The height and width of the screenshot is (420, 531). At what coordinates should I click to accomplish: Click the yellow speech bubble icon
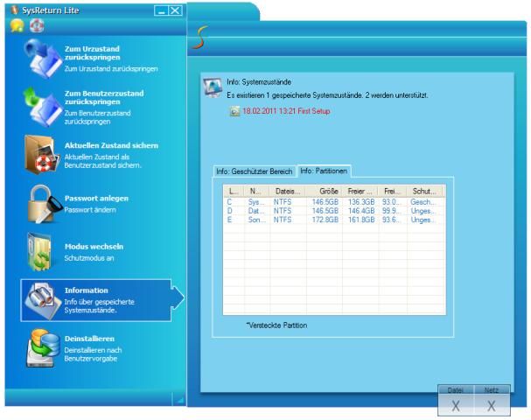coord(17,25)
